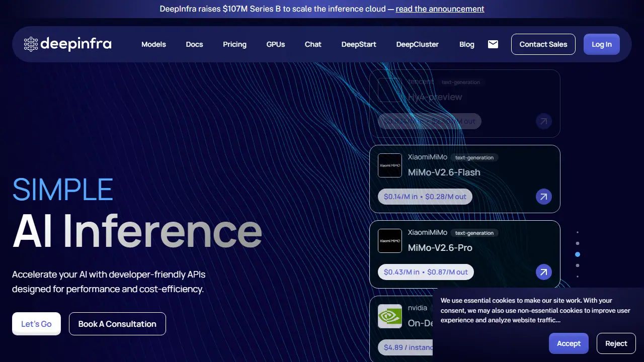Go to Docs in the navigation
Viewport: 644px width, 362px height.
pyautogui.click(x=194, y=44)
